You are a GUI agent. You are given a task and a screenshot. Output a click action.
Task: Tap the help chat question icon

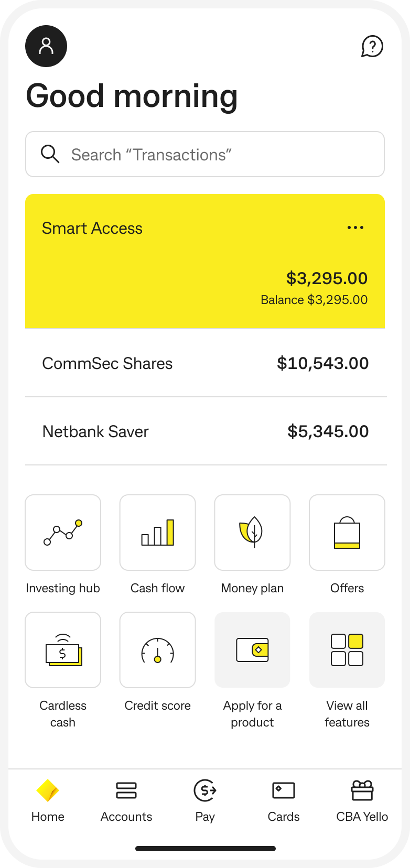click(x=372, y=47)
